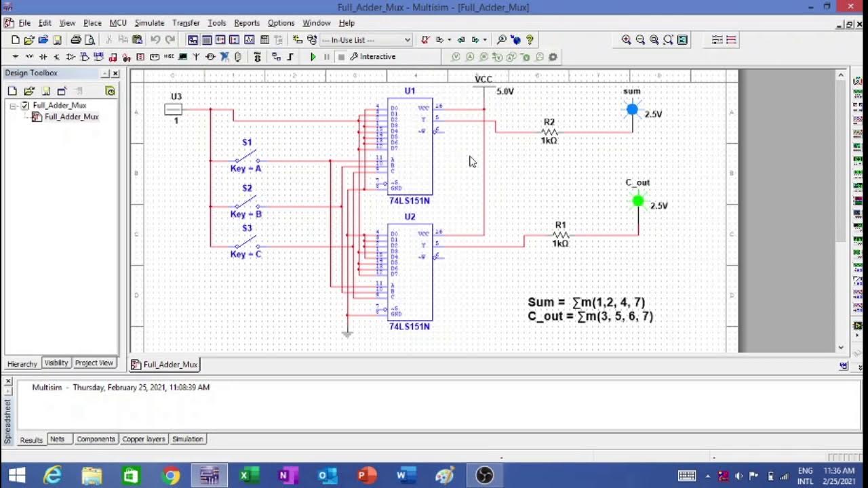
Task: Click the Redo arrow icon
Action: 170,40
